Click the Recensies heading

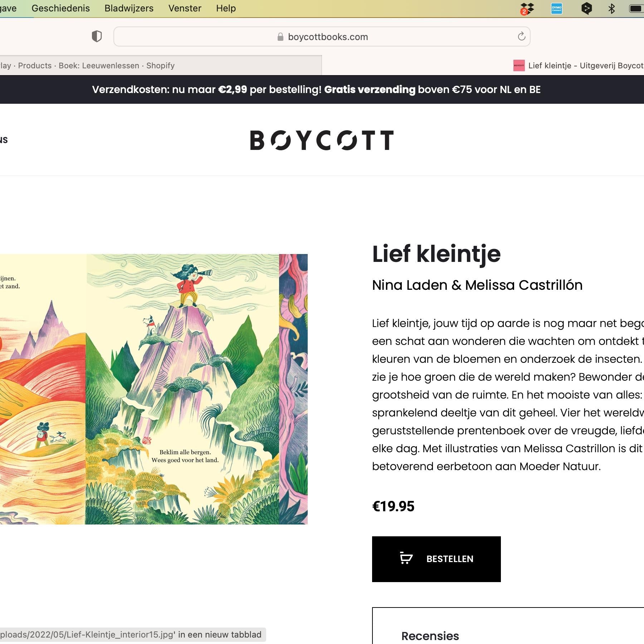coord(430,636)
